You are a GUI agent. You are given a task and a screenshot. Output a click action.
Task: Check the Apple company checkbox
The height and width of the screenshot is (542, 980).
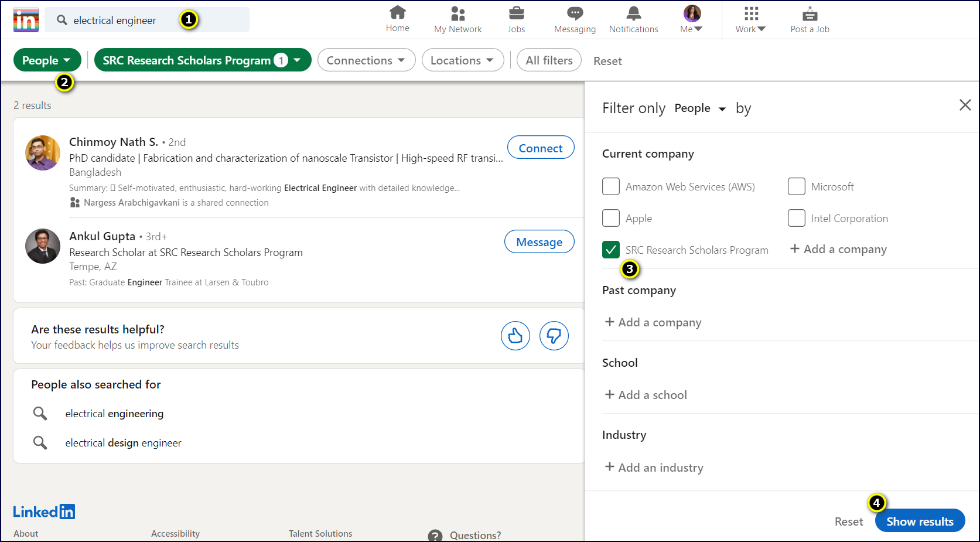pos(611,218)
